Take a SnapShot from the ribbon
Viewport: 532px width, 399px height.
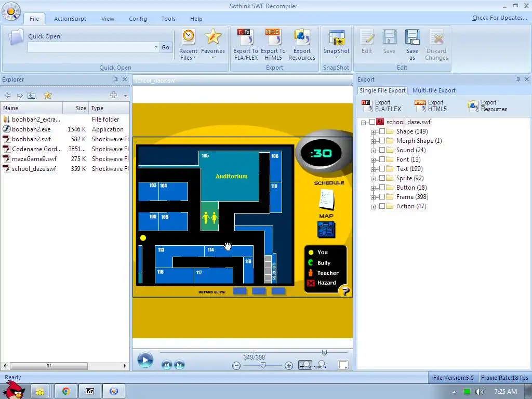pyautogui.click(x=336, y=44)
